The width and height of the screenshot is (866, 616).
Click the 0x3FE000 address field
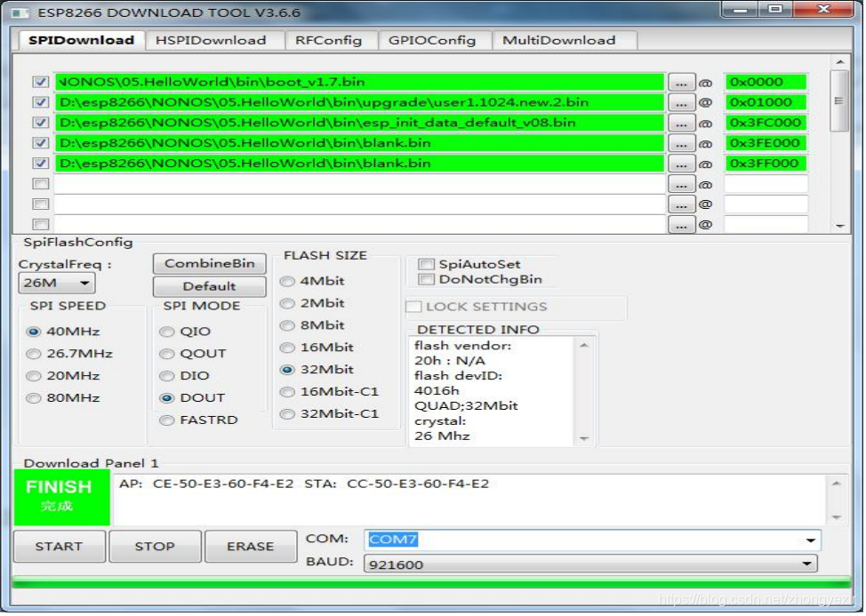point(766,144)
